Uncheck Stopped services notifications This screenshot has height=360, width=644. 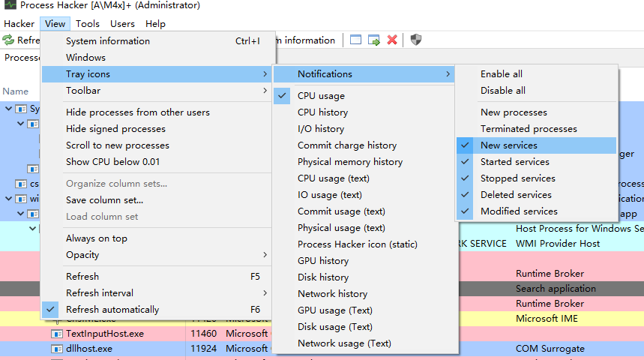click(536, 178)
